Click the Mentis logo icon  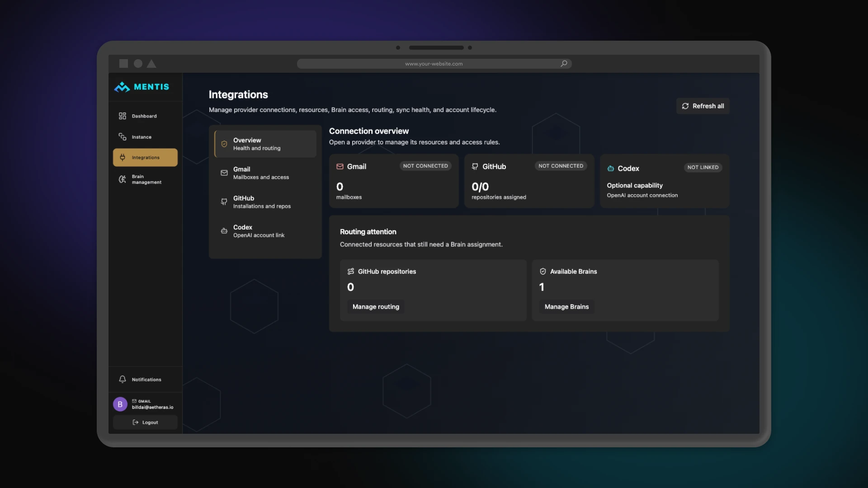pyautogui.click(x=122, y=87)
